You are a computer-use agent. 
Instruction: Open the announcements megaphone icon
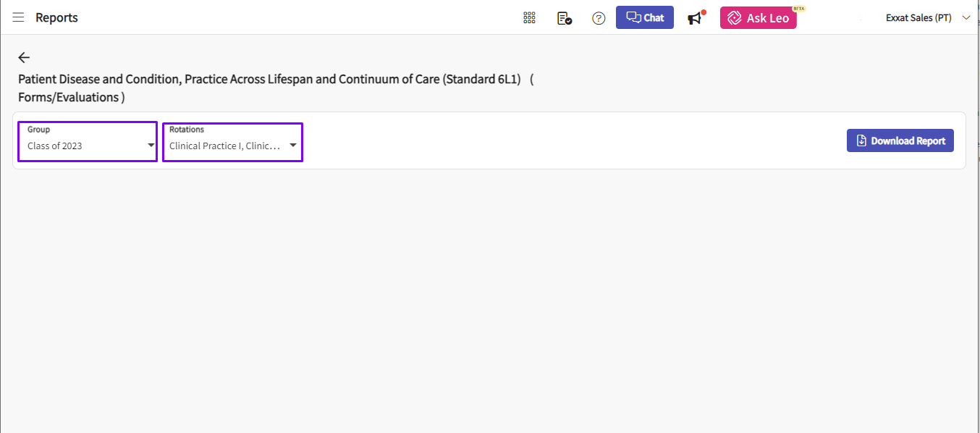tap(696, 17)
